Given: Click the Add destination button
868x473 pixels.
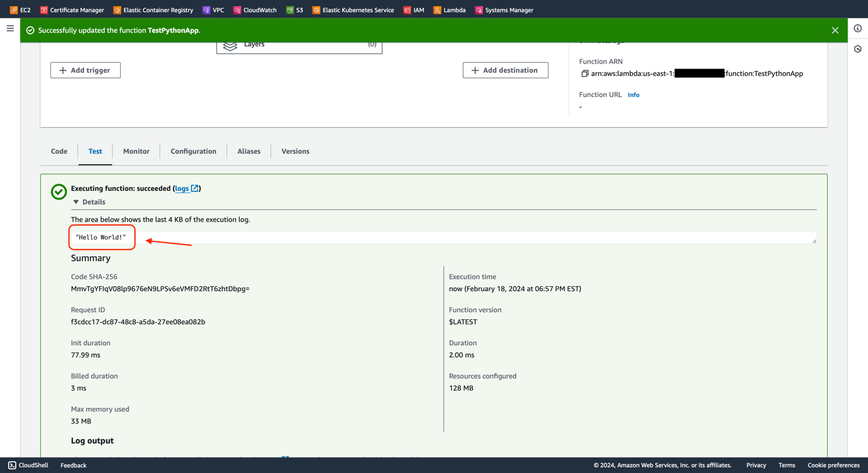Looking at the screenshot, I should pos(506,70).
